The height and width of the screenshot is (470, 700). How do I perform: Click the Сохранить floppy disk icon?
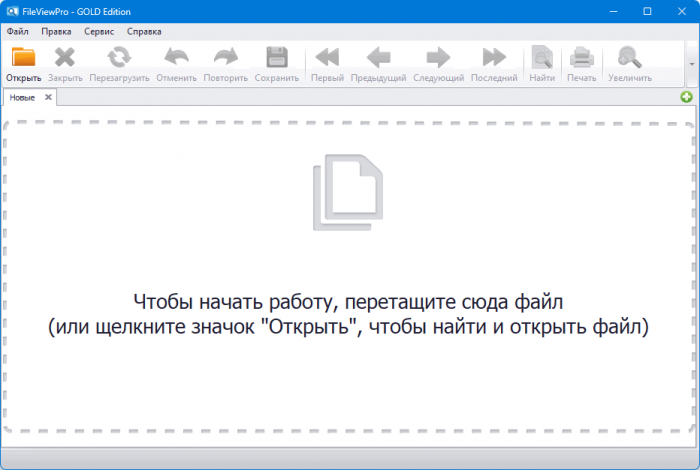point(276,58)
